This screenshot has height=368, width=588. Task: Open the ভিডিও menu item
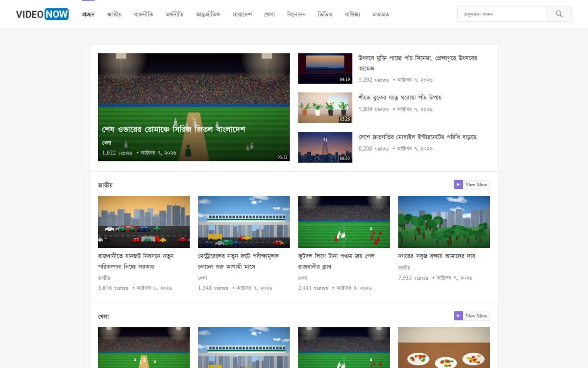point(325,14)
